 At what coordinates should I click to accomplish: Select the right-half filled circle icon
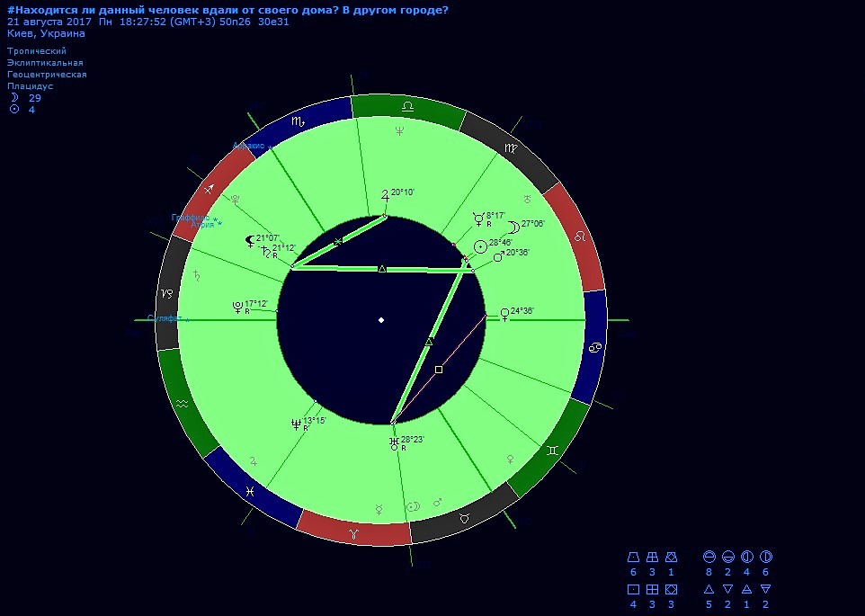(766, 557)
